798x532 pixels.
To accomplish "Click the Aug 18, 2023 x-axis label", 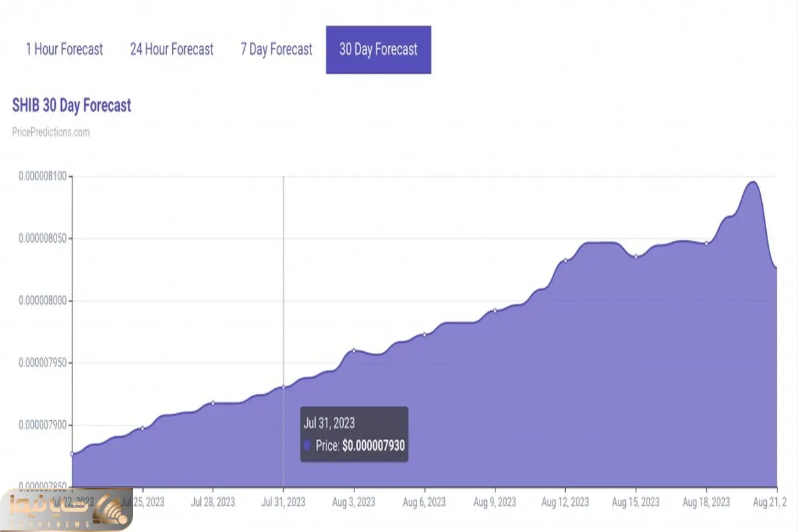I will click(x=706, y=501).
